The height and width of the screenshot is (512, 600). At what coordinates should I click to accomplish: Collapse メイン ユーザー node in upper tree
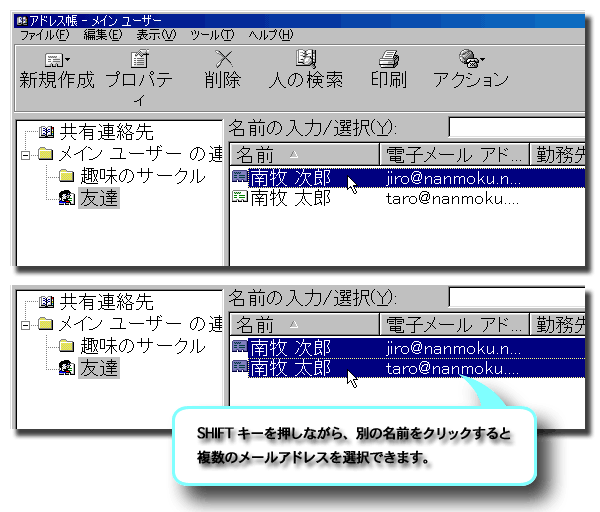pyautogui.click(x=26, y=155)
